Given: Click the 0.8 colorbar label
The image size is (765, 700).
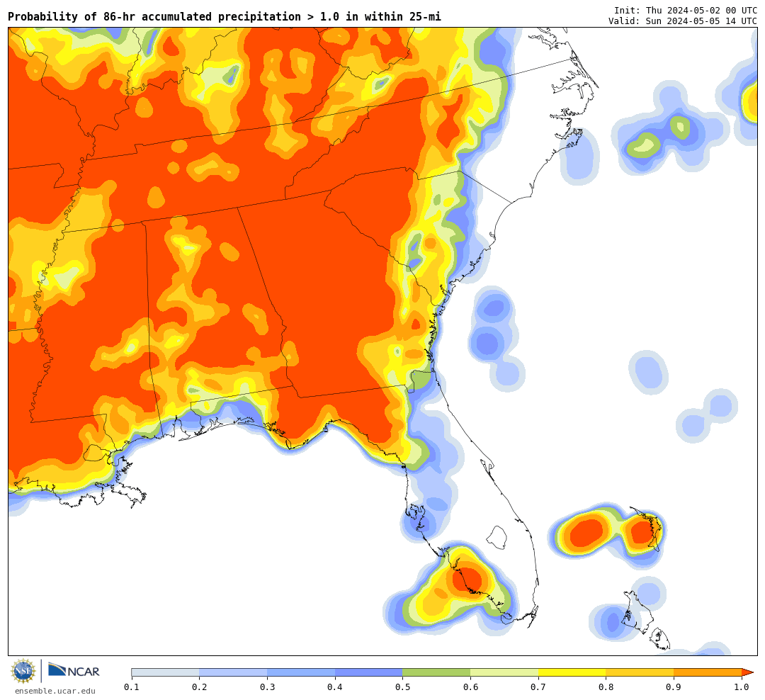Looking at the screenshot, I should pyautogui.click(x=606, y=687).
